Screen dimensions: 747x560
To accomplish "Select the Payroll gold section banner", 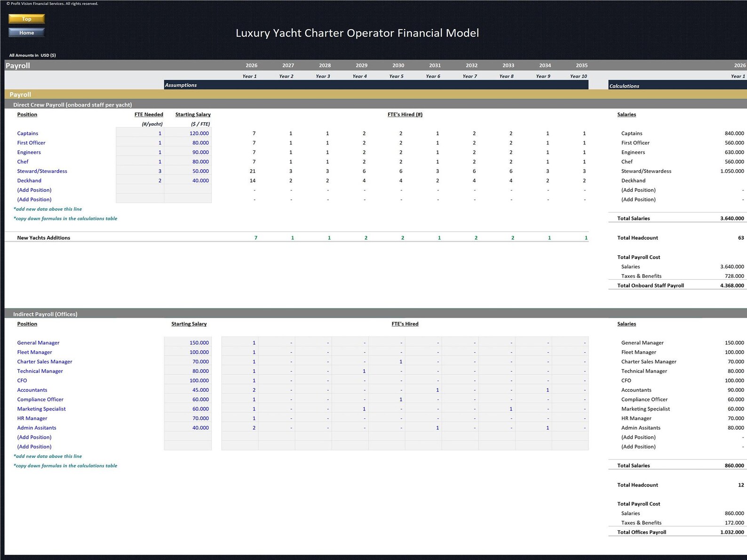I will click(x=376, y=95).
